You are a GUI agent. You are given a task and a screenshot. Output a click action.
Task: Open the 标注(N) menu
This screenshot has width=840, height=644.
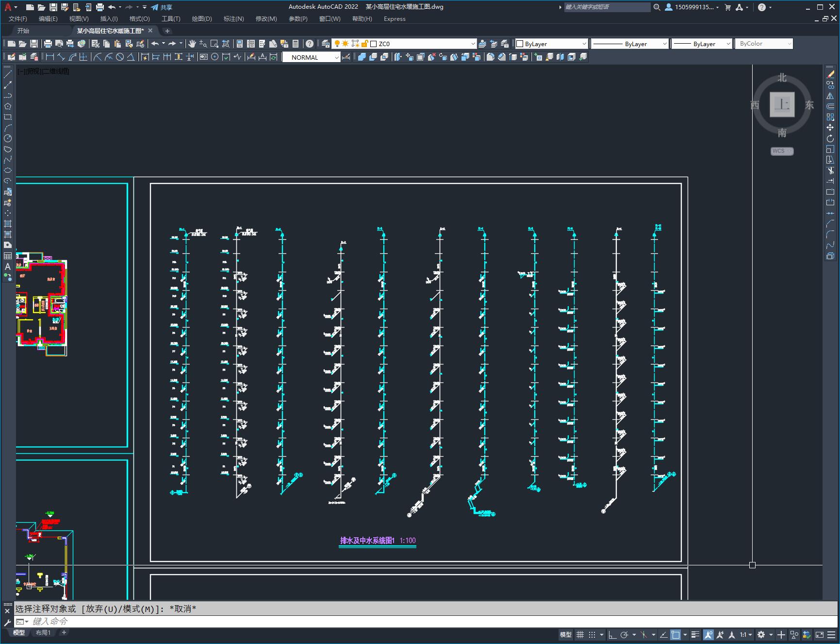click(233, 19)
